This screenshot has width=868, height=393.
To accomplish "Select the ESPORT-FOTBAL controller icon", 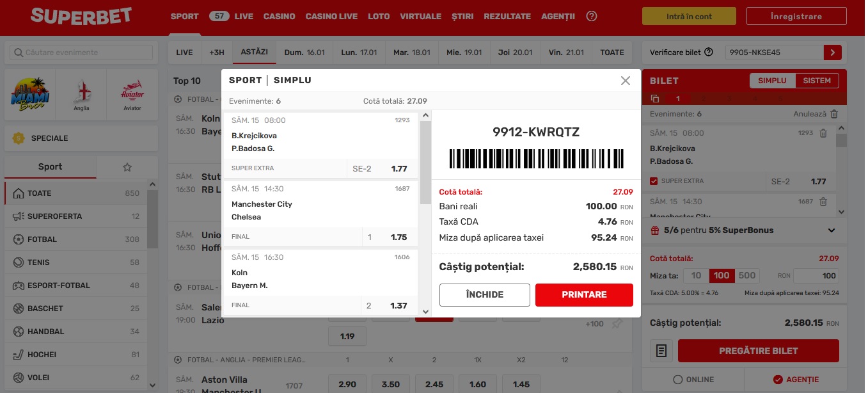I will coord(18,285).
